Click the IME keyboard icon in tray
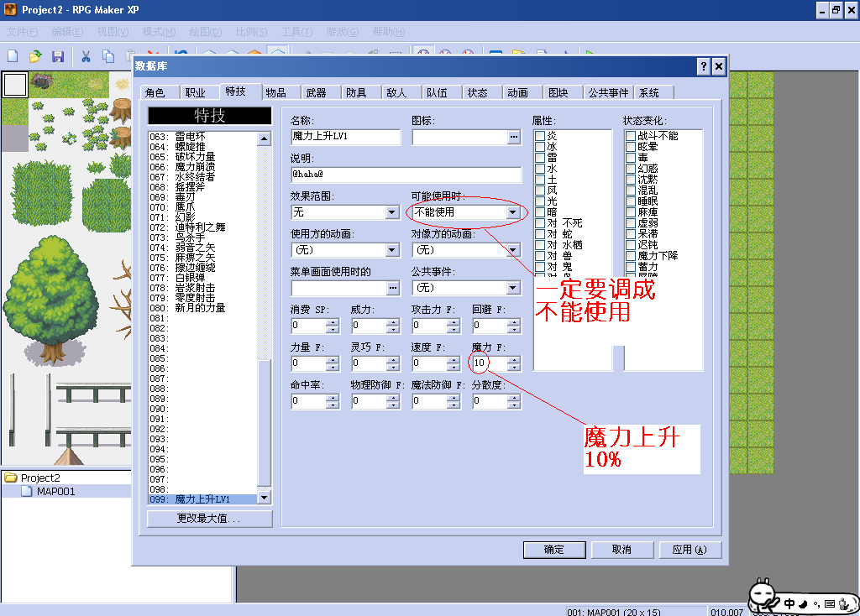 830,604
